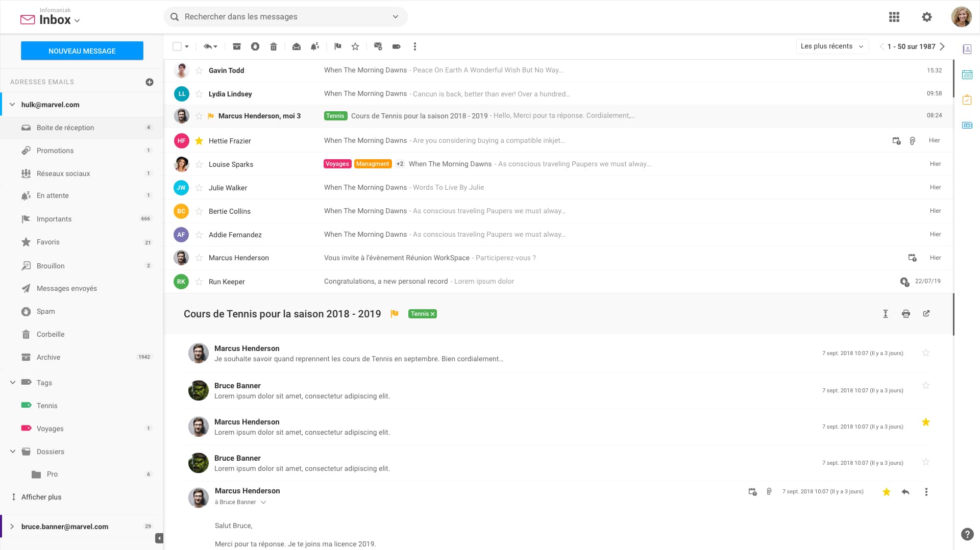Open the Contacts panel in the right sidebar
This screenshot has width=980, height=550.
coord(968,49)
